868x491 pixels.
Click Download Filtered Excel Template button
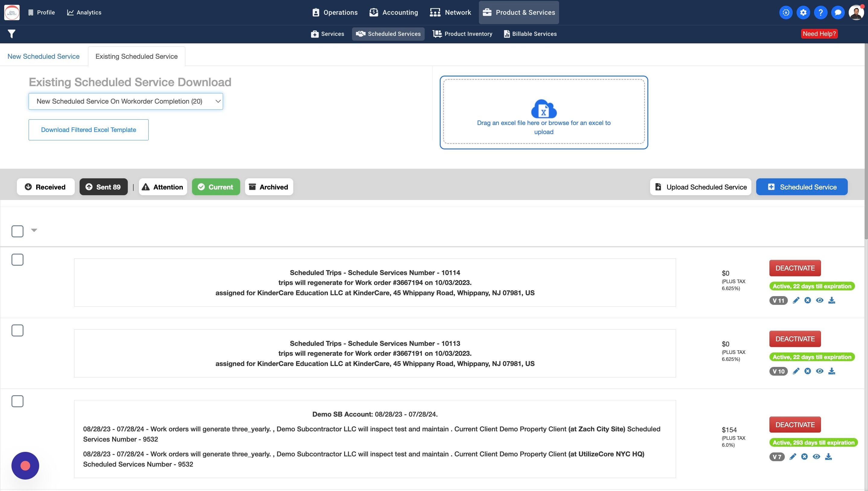[x=88, y=130]
